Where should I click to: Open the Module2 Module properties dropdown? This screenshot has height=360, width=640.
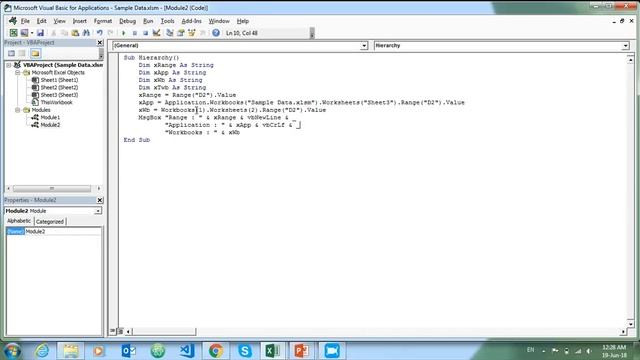98,211
